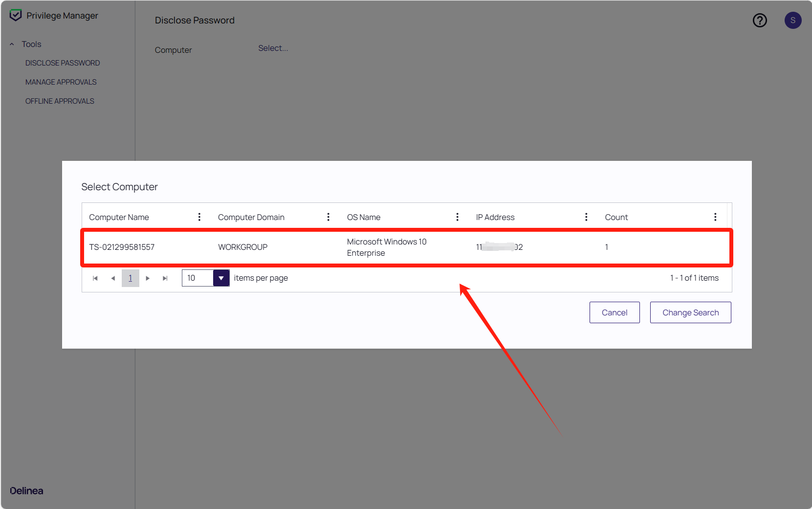
Task: Open Manage Approvals in the sidebar
Action: [x=61, y=82]
